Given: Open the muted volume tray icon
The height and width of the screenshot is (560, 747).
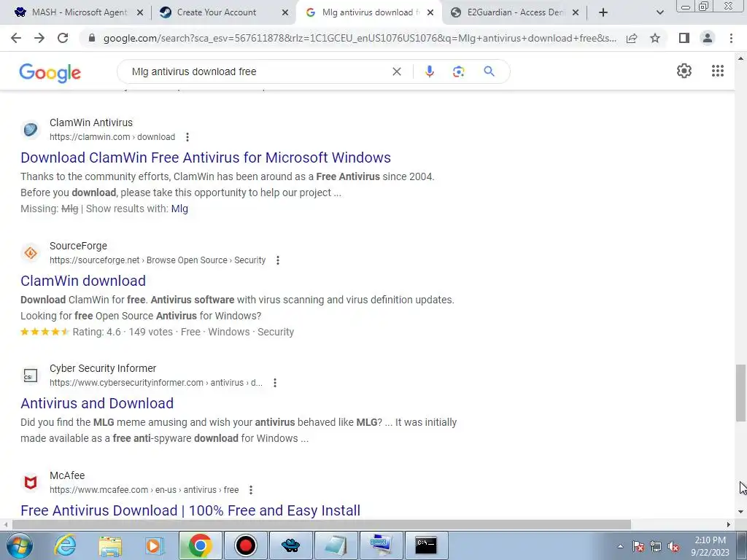Looking at the screenshot, I should [673, 547].
